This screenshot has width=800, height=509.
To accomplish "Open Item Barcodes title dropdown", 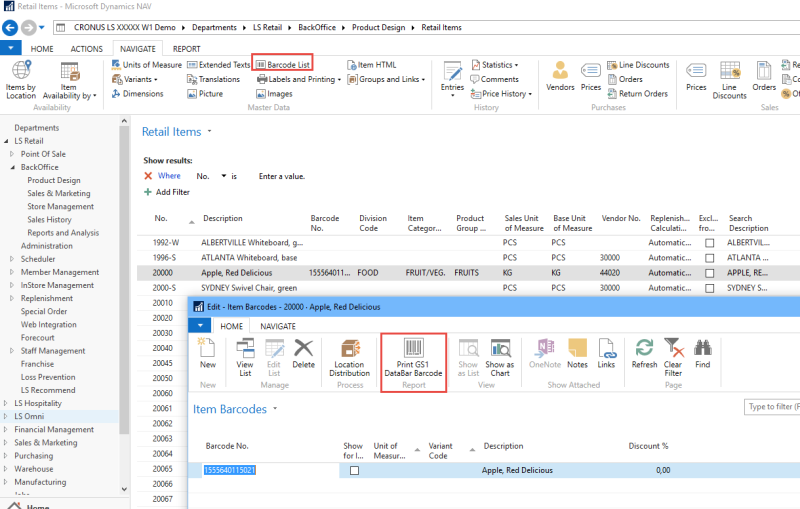I will 275,409.
